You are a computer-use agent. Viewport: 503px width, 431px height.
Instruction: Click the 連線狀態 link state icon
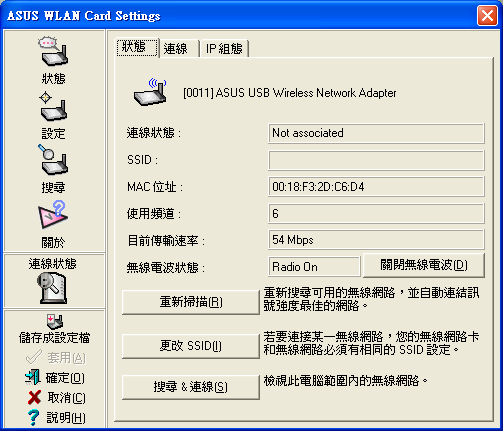coord(53,288)
